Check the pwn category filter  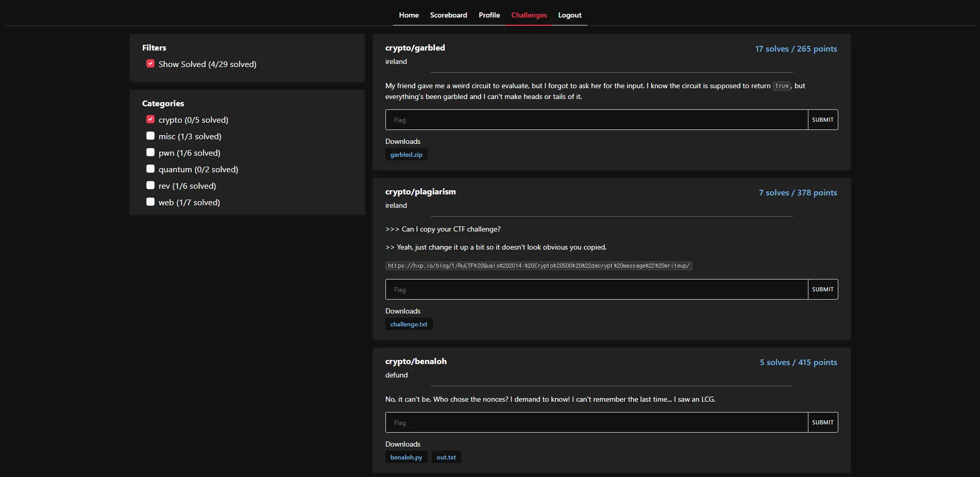150,153
